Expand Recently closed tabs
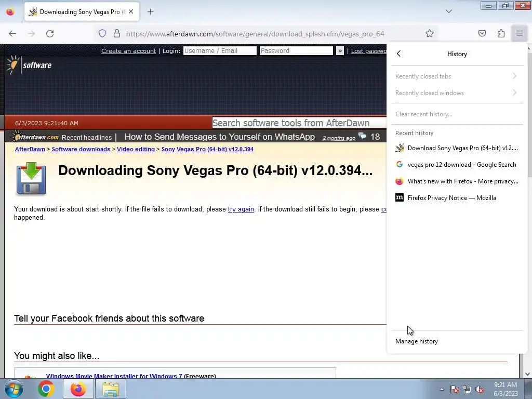The width and height of the screenshot is (532, 399). pos(456,76)
